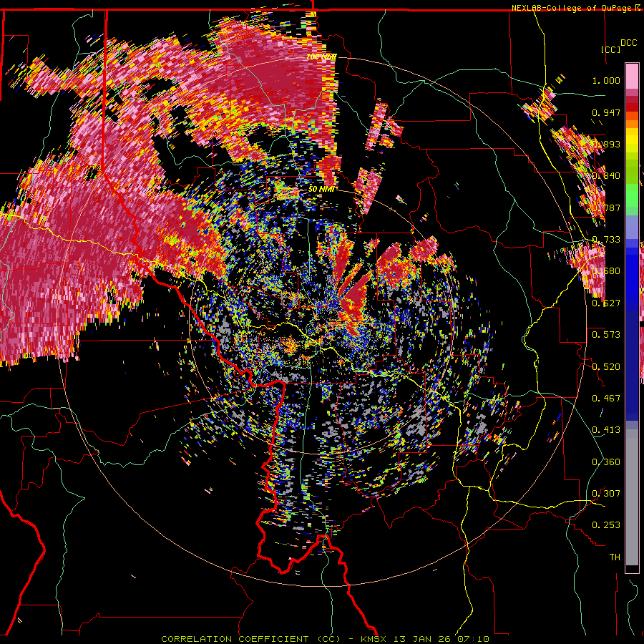Image resolution: width=644 pixels, height=644 pixels.
Task: Pick the light pink top of color bar
Action: coord(632,76)
